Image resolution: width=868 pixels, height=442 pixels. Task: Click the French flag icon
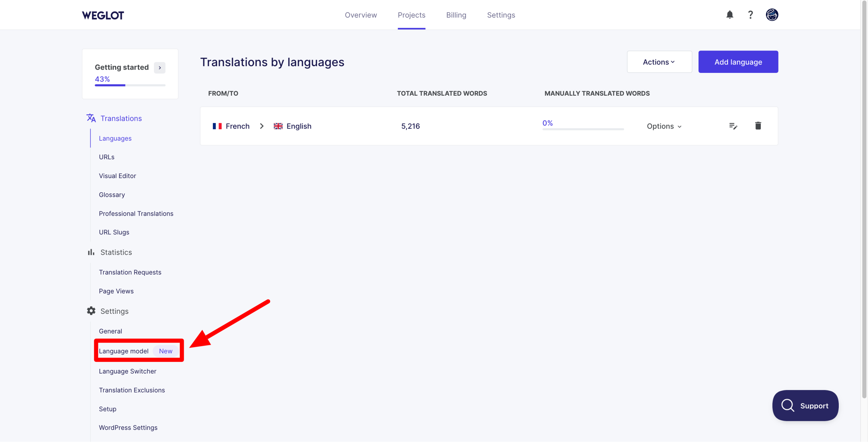[217, 126]
